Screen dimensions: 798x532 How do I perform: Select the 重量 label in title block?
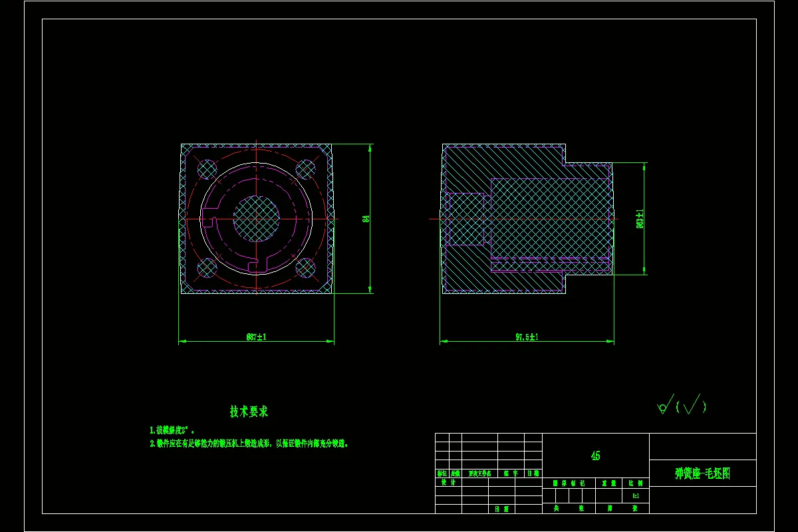click(608, 483)
